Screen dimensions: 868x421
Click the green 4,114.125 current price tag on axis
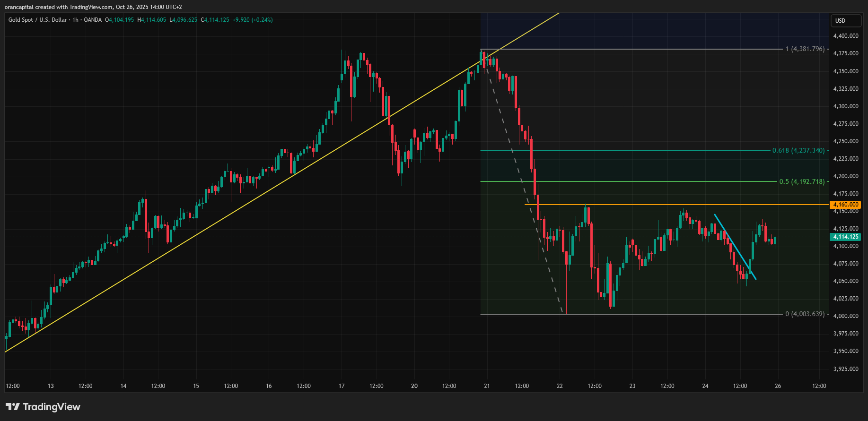(x=846, y=237)
